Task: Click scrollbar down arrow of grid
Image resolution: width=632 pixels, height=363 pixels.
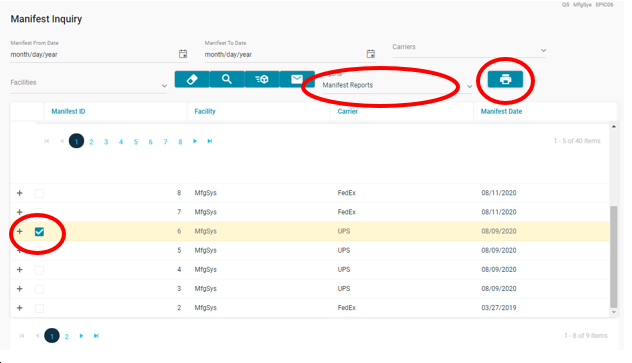Action: [x=613, y=312]
